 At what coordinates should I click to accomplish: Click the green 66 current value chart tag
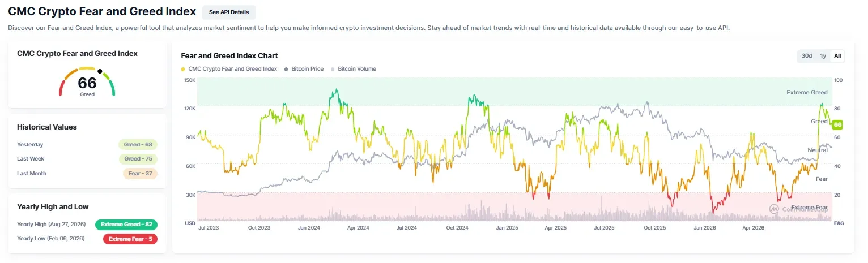pyautogui.click(x=837, y=124)
